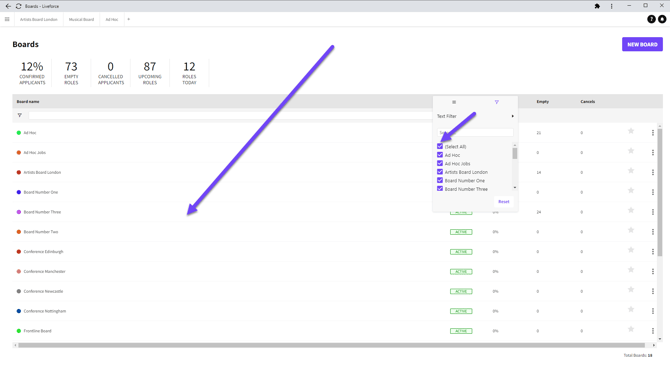Open the extensions puzzle icon

tap(597, 6)
